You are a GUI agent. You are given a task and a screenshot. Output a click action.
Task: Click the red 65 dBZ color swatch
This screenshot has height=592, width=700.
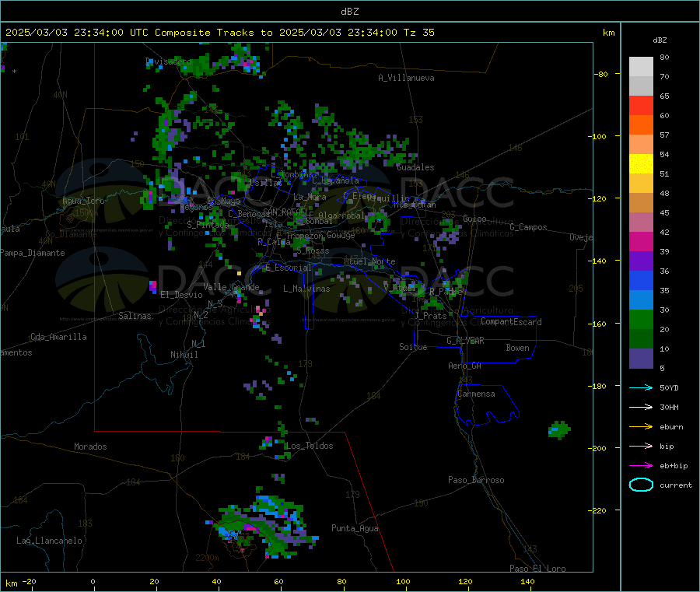(641, 105)
